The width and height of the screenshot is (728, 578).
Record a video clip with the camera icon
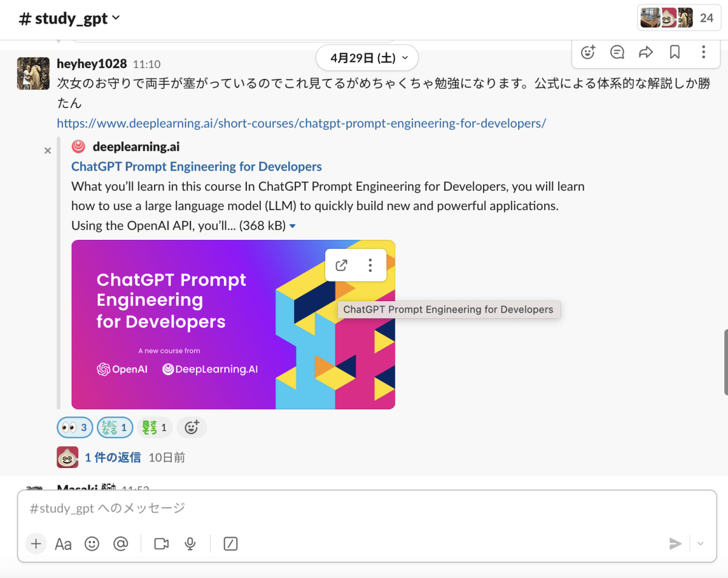pos(161,543)
